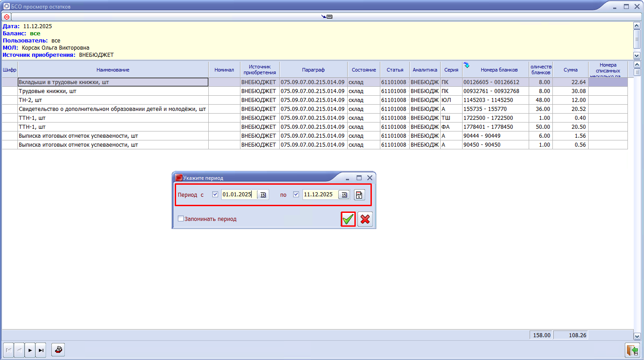Cancel the period dialog with the red X
Image resolution: width=644 pixels, height=360 pixels.
pyautogui.click(x=365, y=219)
